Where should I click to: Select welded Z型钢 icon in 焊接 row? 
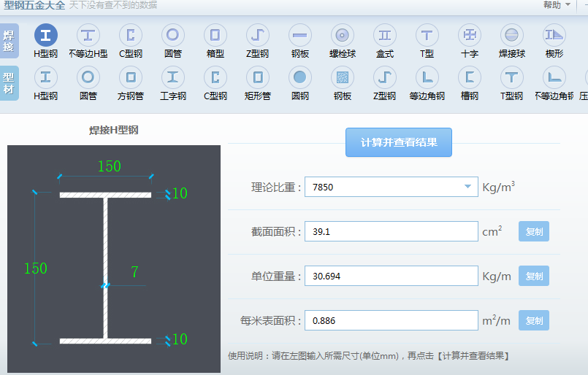[258, 35]
